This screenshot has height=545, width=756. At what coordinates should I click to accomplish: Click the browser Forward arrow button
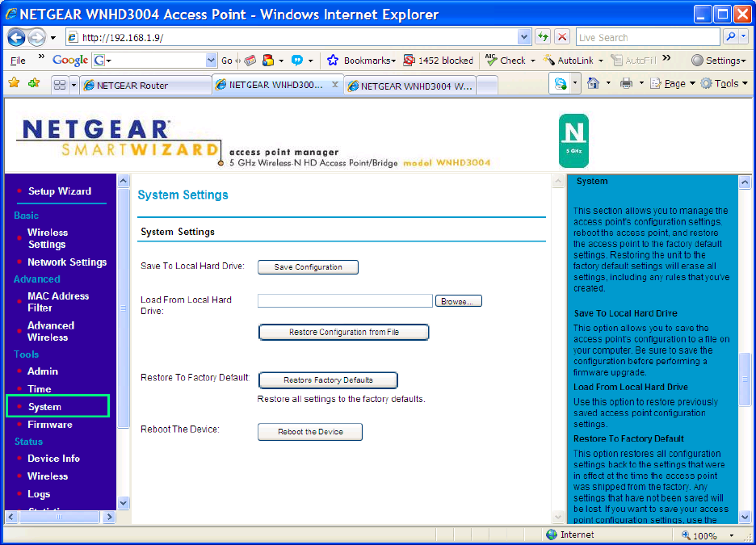[x=36, y=37]
